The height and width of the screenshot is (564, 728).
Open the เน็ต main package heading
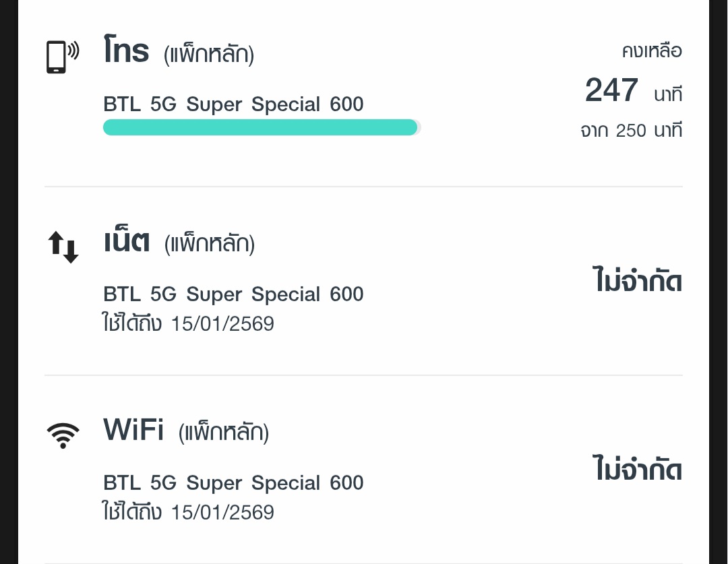coord(127,242)
